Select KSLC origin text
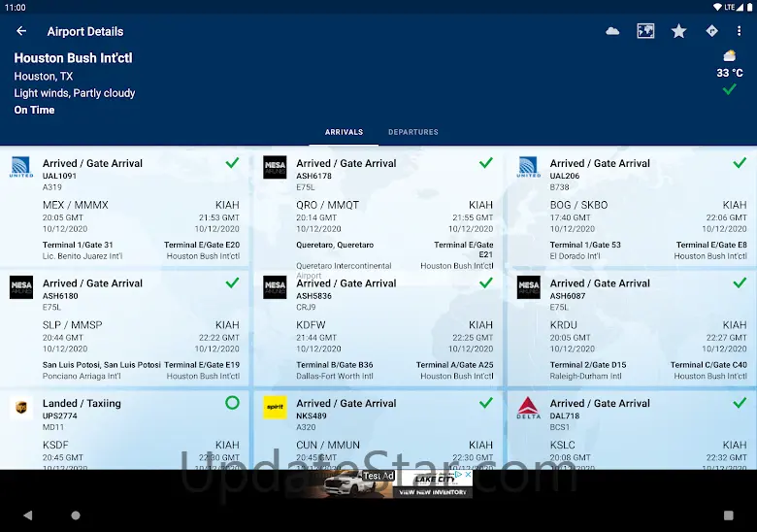Viewport: 757px width, 532px height. pos(563,445)
